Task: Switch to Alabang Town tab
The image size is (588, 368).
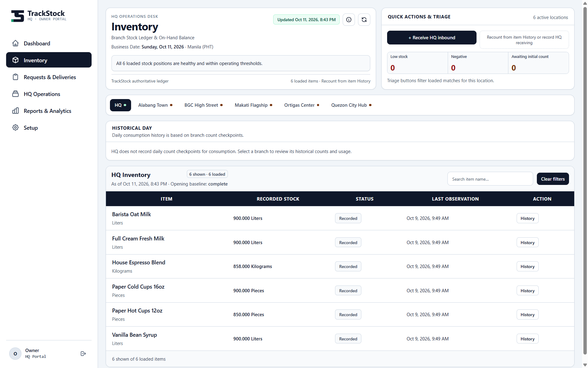Action: point(155,105)
